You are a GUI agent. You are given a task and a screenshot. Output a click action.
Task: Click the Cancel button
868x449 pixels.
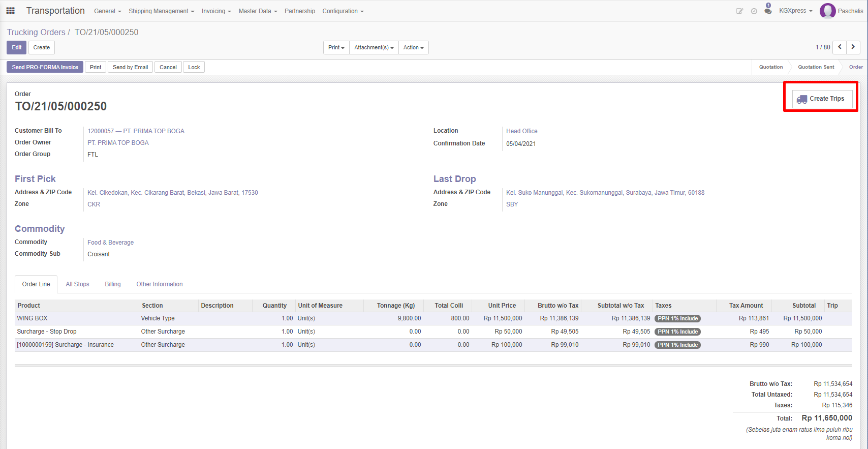click(x=168, y=67)
